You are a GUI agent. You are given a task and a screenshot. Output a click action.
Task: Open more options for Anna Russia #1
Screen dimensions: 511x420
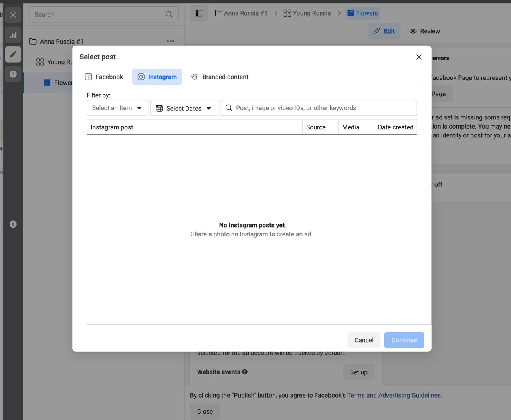coord(170,41)
